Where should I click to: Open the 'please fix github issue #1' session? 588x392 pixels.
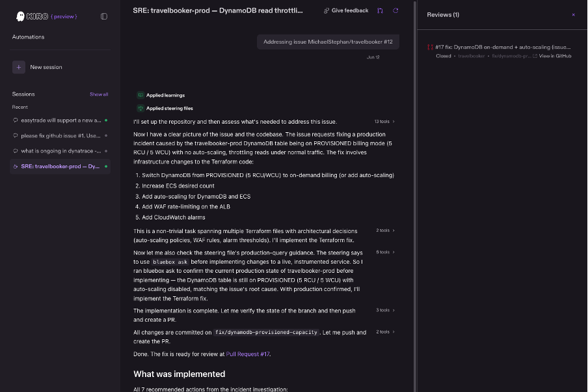(60, 136)
